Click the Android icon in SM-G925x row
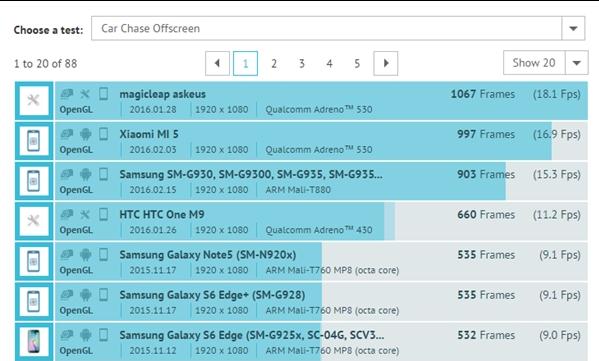599x361 pixels. 86,335
